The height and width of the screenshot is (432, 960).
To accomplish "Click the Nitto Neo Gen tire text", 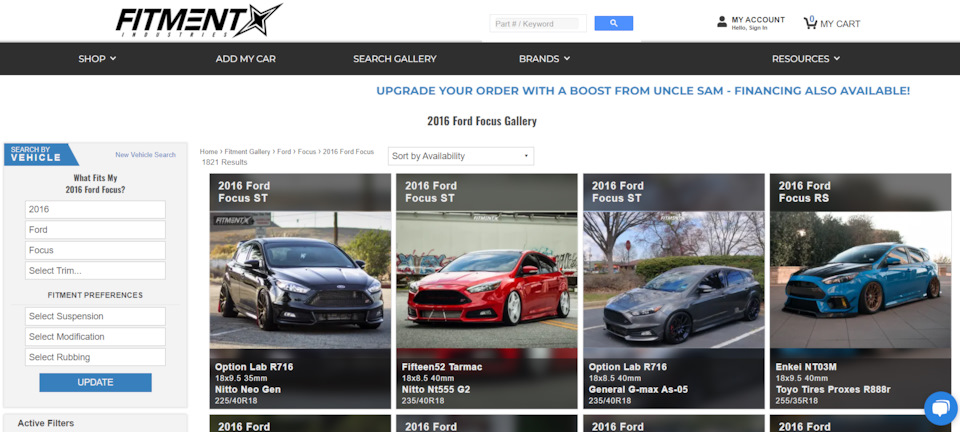I will (248, 389).
